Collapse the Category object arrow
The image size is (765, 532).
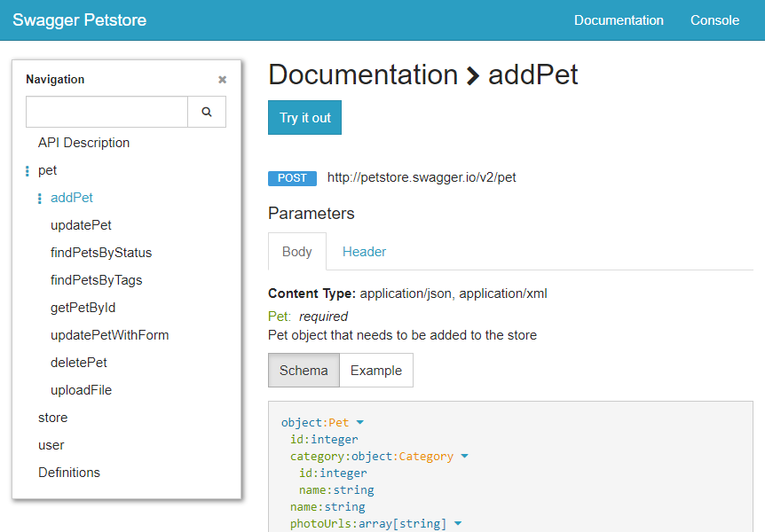click(x=464, y=456)
